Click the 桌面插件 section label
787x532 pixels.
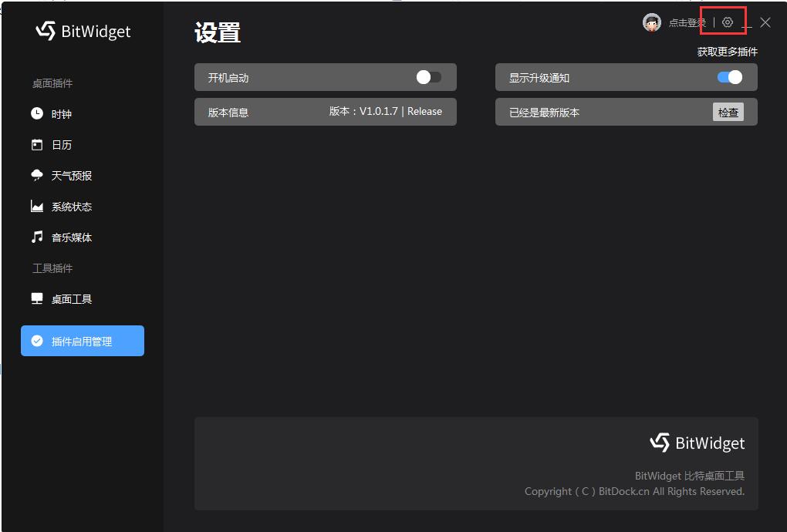[x=52, y=83]
